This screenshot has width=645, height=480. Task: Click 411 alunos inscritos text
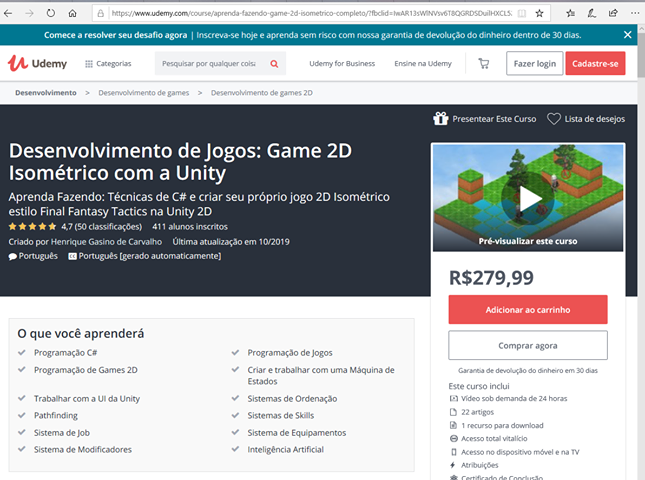[190, 227]
